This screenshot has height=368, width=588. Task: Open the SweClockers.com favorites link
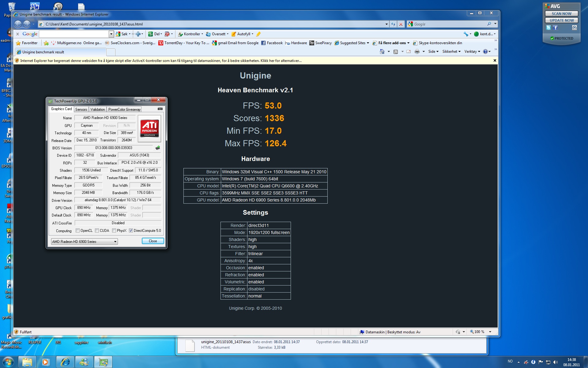pos(130,43)
